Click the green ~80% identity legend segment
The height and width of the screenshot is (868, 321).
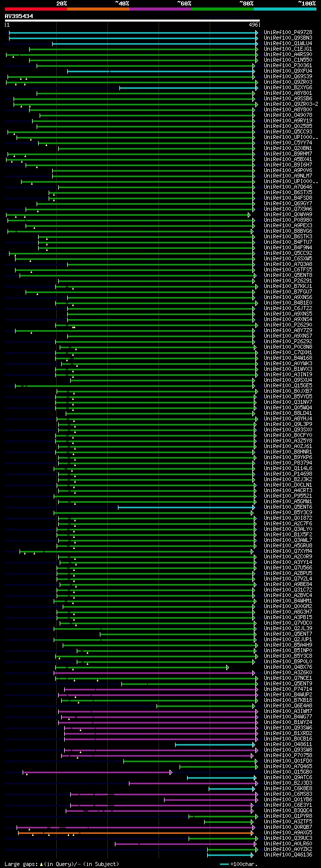223,9
